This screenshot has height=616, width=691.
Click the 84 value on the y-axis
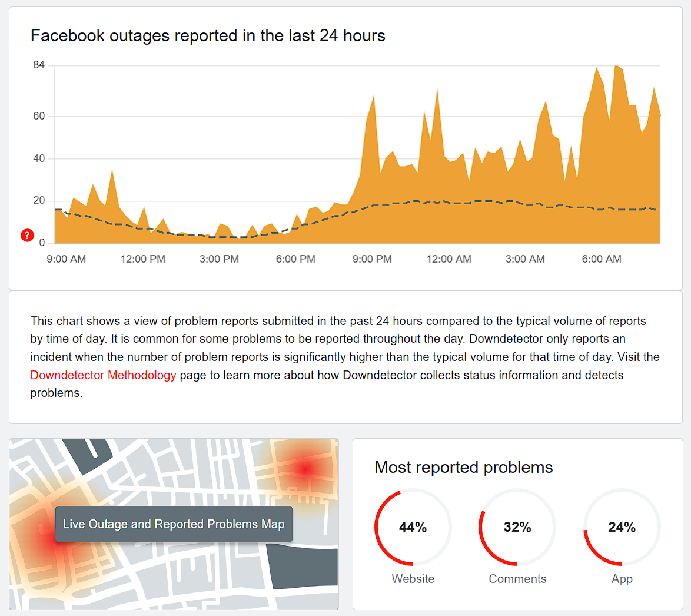click(x=39, y=65)
